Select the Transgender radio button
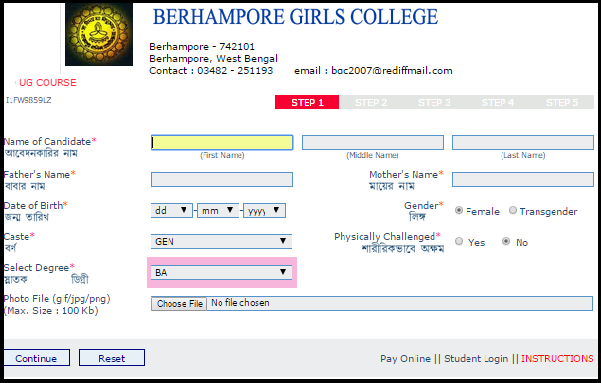 (513, 210)
